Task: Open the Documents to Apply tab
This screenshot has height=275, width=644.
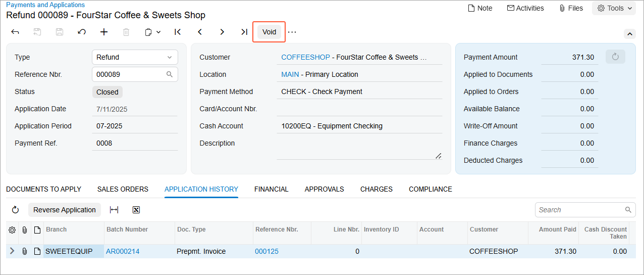Action: (x=43, y=189)
